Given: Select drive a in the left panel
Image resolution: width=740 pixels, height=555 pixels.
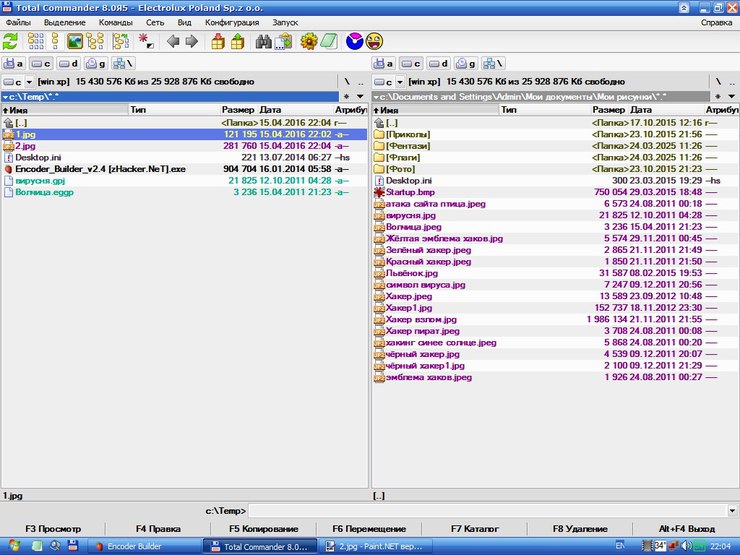Looking at the screenshot, I should pos(13,63).
